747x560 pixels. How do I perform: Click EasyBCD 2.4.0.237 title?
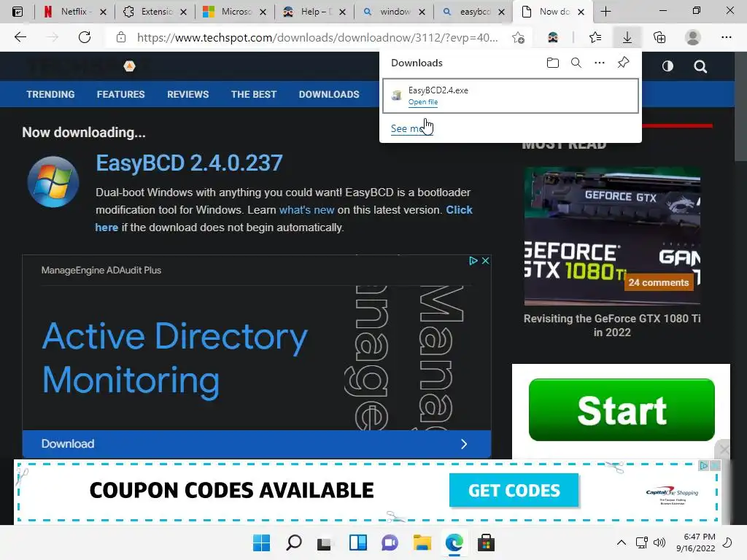tap(189, 163)
